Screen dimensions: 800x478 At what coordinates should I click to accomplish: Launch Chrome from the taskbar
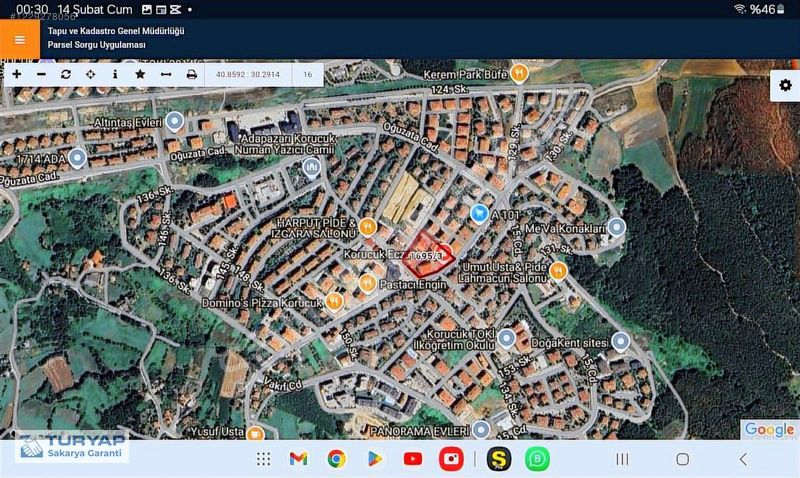336,459
